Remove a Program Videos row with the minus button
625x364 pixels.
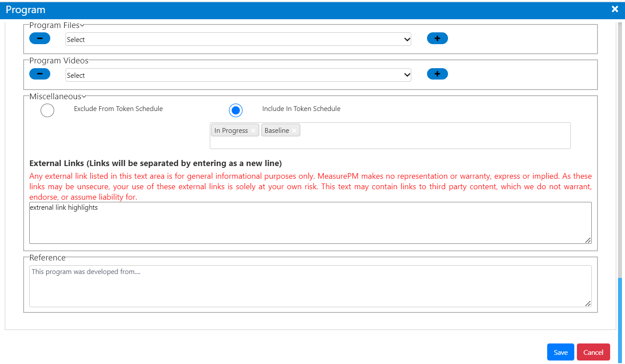point(40,74)
